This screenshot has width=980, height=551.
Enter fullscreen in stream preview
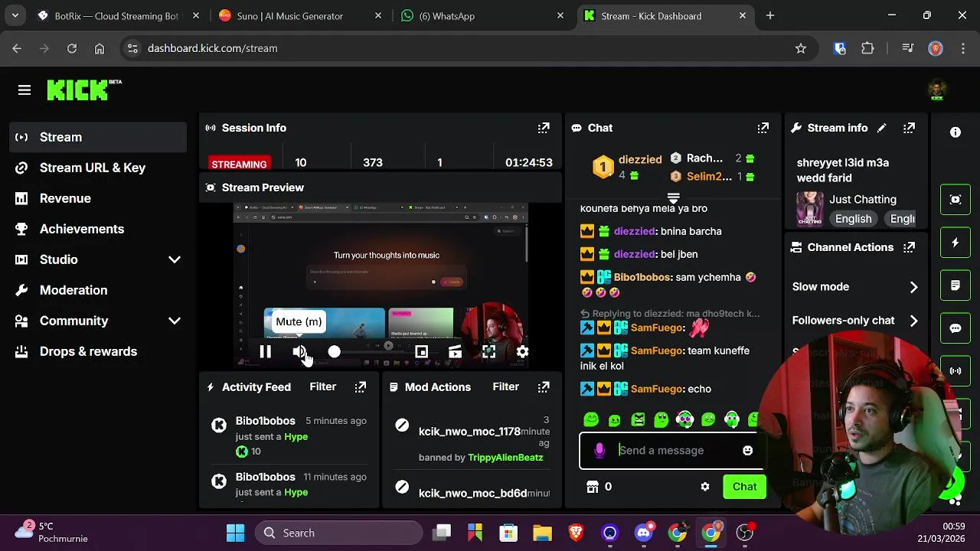488,352
